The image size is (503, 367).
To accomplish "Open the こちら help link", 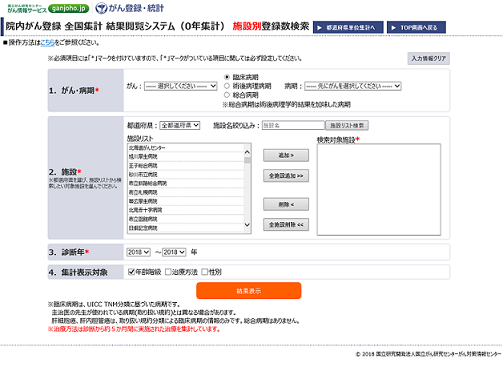I will pyautogui.click(x=48, y=43).
